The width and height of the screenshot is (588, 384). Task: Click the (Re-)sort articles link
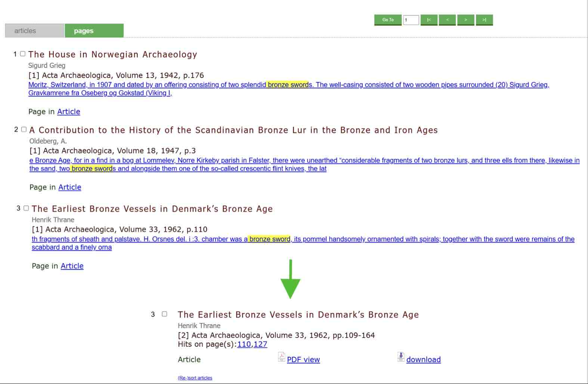click(x=195, y=378)
